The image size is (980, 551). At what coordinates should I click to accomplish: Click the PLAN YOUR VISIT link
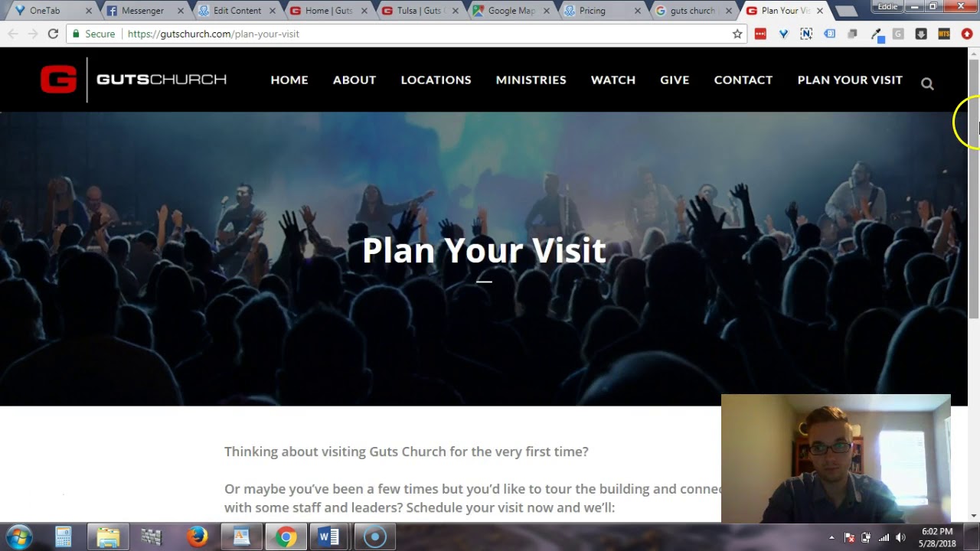[850, 80]
